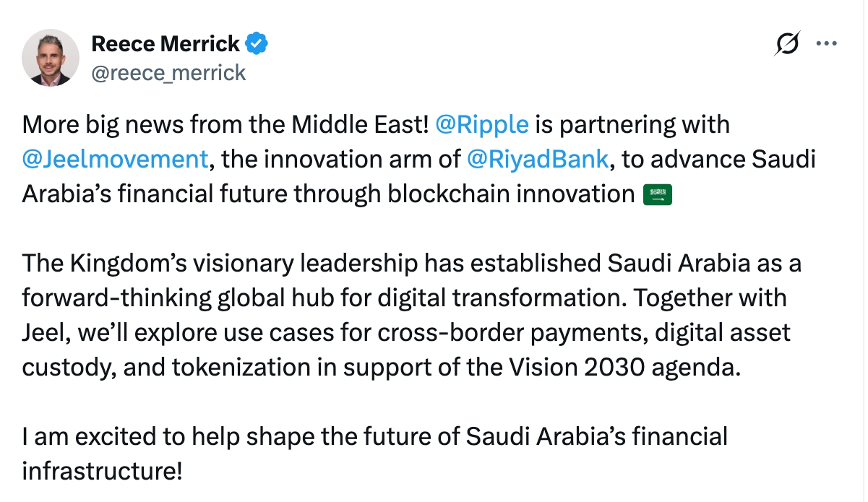Click the Saudi Arabia flag emoji
The image size is (868, 502).
point(659,194)
